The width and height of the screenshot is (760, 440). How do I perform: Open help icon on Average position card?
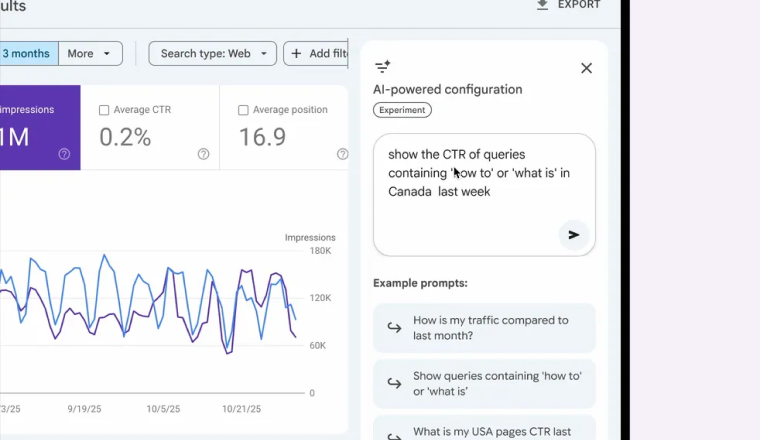point(342,154)
